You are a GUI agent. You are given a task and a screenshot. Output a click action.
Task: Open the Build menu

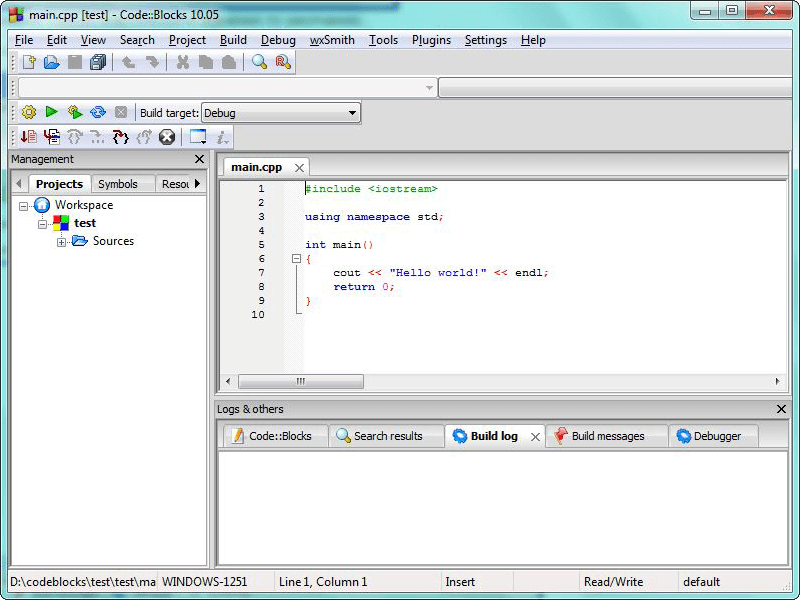click(233, 40)
